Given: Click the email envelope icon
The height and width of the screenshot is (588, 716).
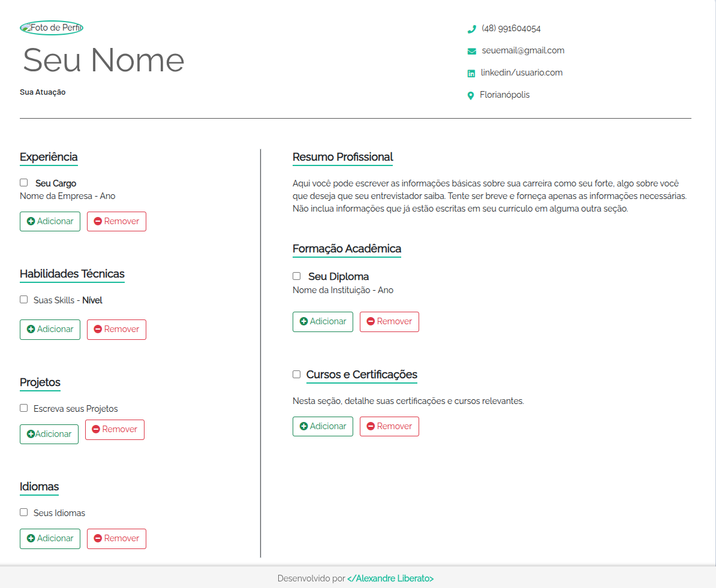Looking at the screenshot, I should (x=471, y=51).
